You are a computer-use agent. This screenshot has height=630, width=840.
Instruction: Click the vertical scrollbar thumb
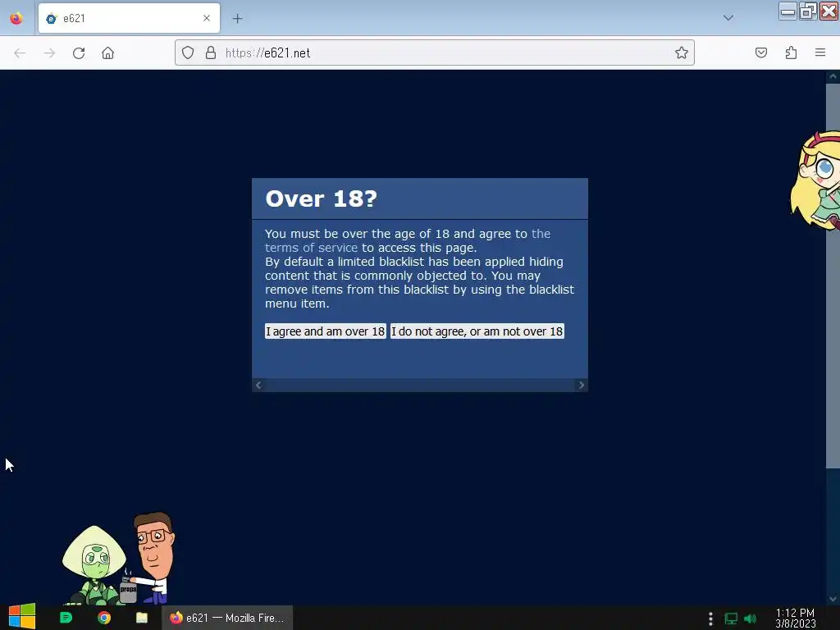pyautogui.click(x=833, y=276)
